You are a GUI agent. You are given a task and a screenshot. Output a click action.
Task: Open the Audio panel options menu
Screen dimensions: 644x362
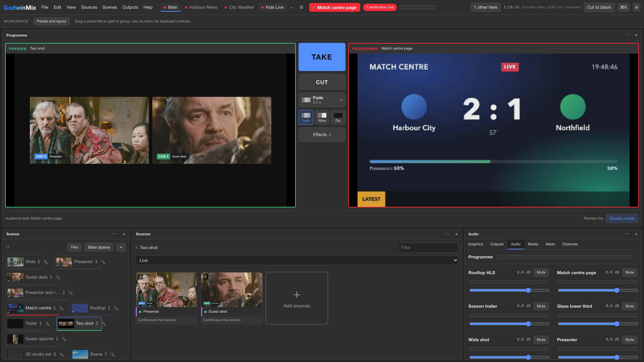(x=627, y=234)
